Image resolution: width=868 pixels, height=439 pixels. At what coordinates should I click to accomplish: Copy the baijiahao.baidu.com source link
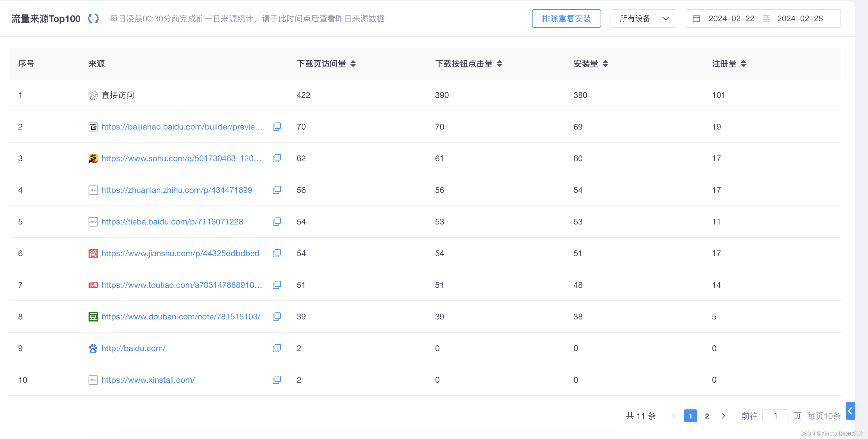[277, 127]
